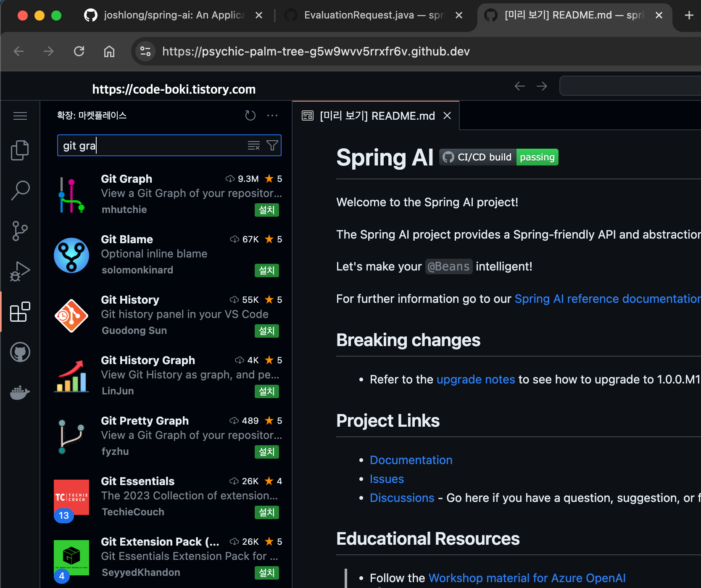Open the Explorer files icon in activity bar

point(20,150)
